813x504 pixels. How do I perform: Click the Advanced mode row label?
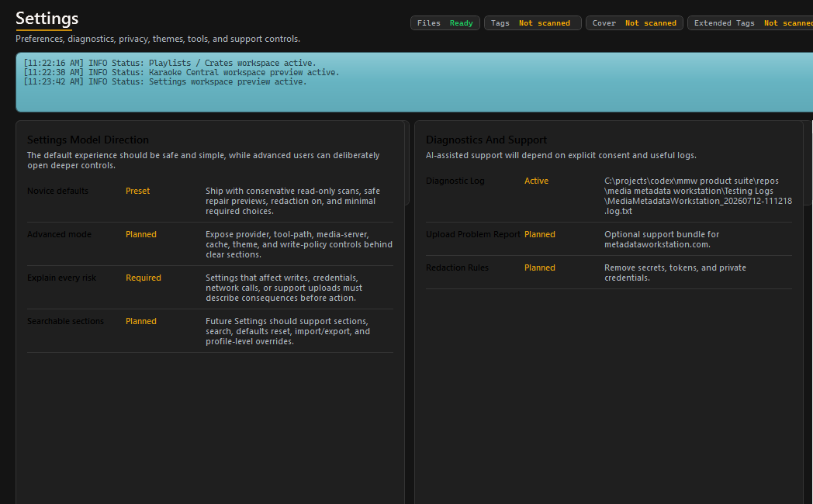pyautogui.click(x=59, y=235)
